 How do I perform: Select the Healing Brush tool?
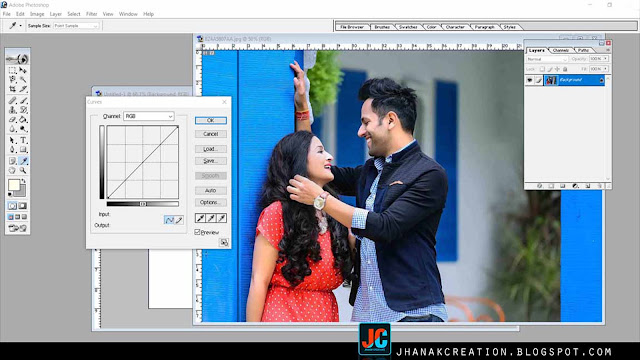tap(12, 100)
